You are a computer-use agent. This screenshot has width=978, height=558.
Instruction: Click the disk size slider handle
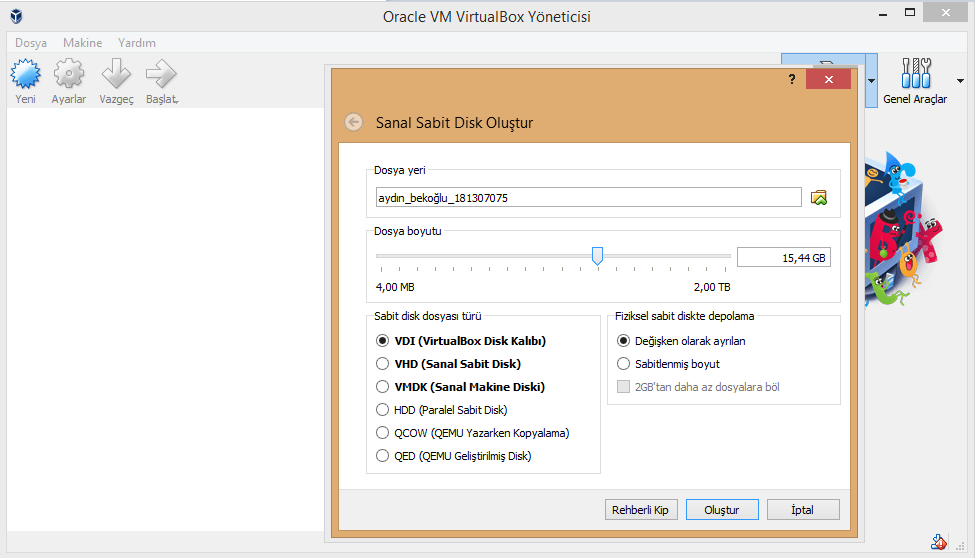(x=598, y=256)
